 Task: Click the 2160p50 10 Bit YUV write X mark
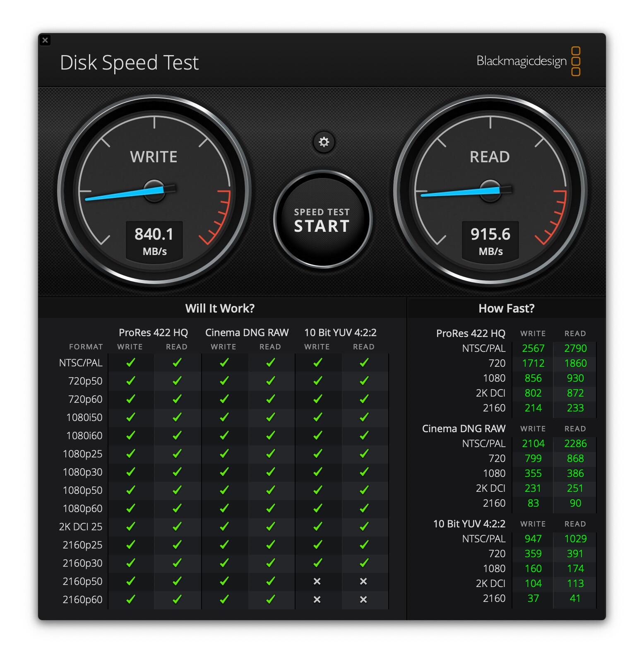pos(317,581)
